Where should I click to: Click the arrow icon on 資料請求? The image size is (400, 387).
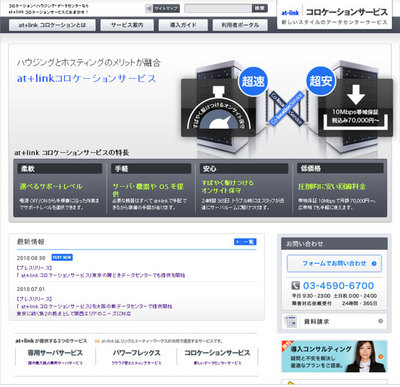click(380, 321)
